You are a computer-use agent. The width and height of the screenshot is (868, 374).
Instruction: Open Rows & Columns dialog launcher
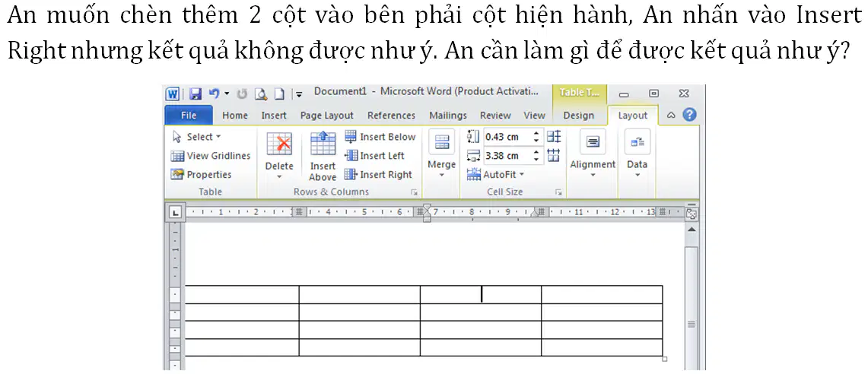[412, 192]
